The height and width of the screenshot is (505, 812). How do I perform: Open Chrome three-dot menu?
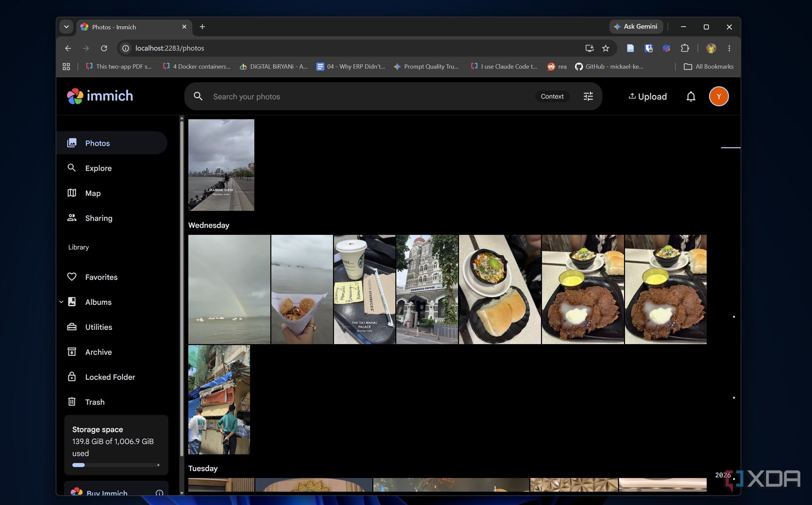(x=729, y=48)
